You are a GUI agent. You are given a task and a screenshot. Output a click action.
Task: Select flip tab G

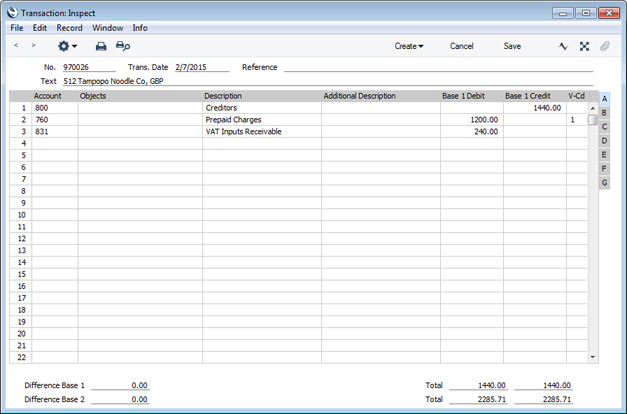[604, 183]
